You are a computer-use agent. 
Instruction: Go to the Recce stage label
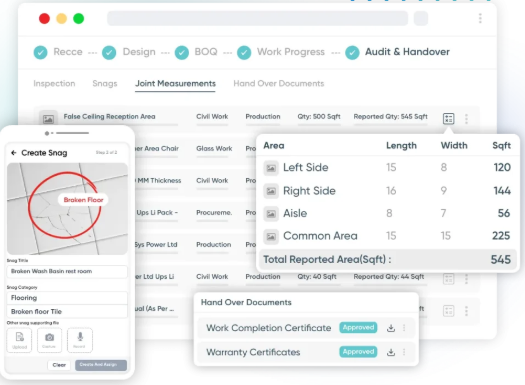pyautogui.click(x=68, y=52)
